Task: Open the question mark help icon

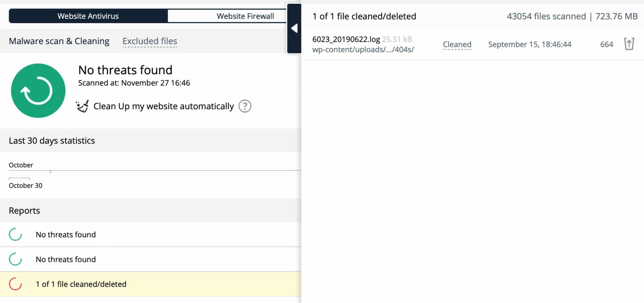Action: 245,106
